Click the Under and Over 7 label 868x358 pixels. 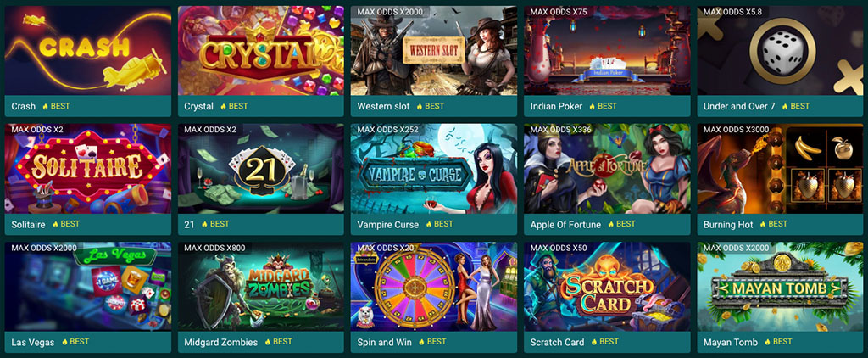point(739,106)
